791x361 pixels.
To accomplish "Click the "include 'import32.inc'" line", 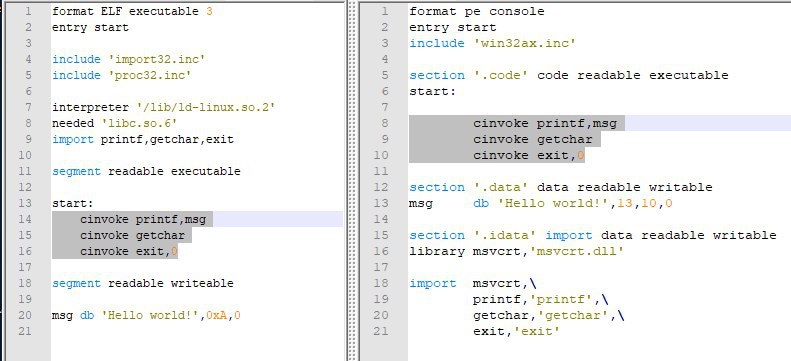I will click(129, 59).
